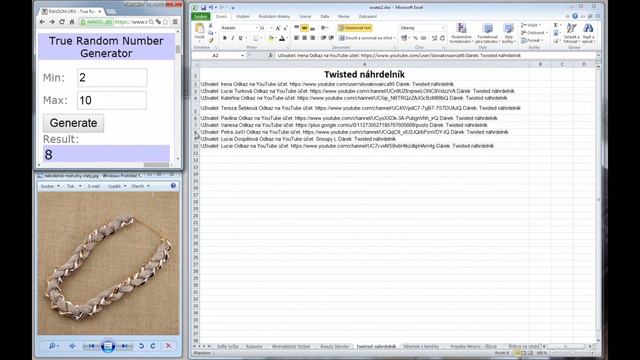The height and width of the screenshot is (360, 640).
Task: Open the font size dropdown
Action: pyautogui.click(x=271, y=28)
